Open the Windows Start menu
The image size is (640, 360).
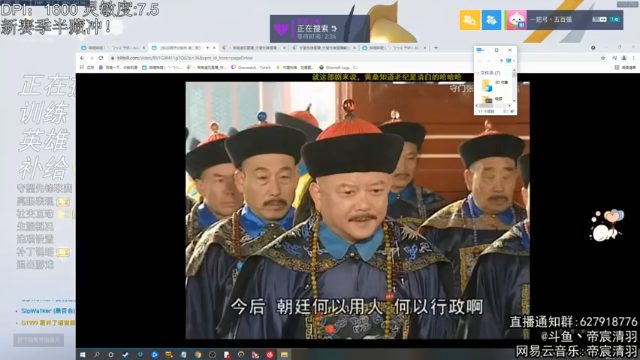(82, 355)
